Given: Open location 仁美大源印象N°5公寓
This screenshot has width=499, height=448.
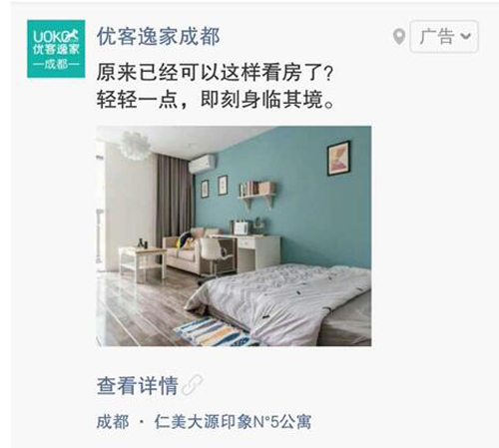Looking at the screenshot, I should (x=233, y=422).
